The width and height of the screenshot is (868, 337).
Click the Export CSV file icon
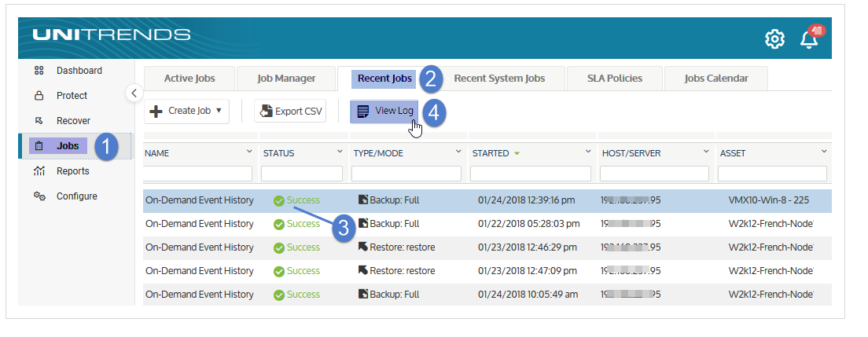[267, 112]
